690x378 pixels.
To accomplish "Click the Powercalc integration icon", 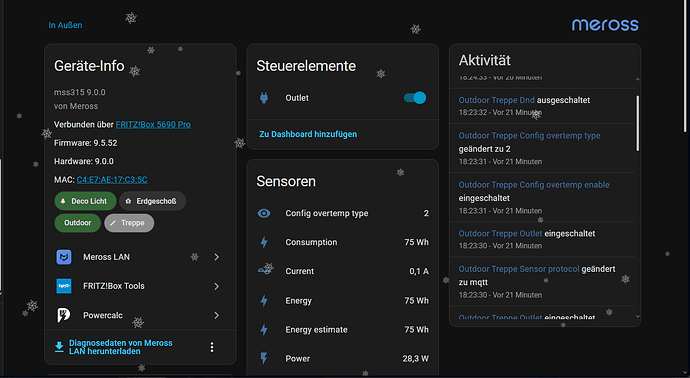I will 64,315.
